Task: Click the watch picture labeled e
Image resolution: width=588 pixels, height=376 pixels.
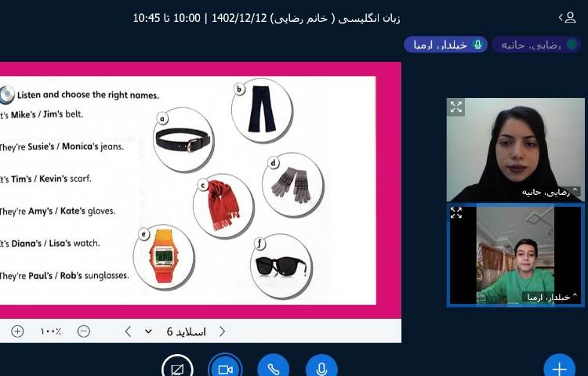Action: coord(163,254)
